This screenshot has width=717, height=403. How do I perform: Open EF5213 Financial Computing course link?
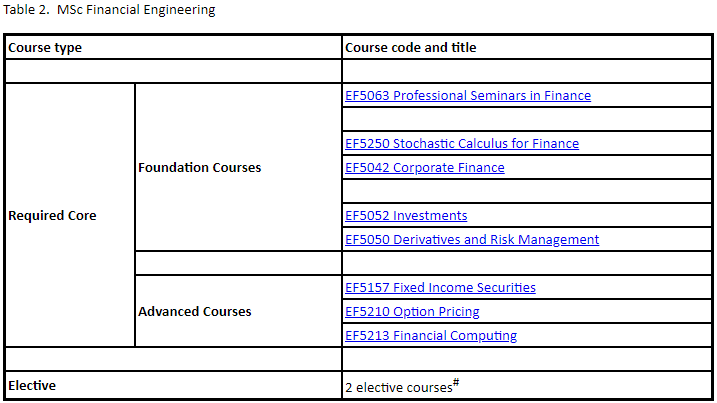pos(431,336)
